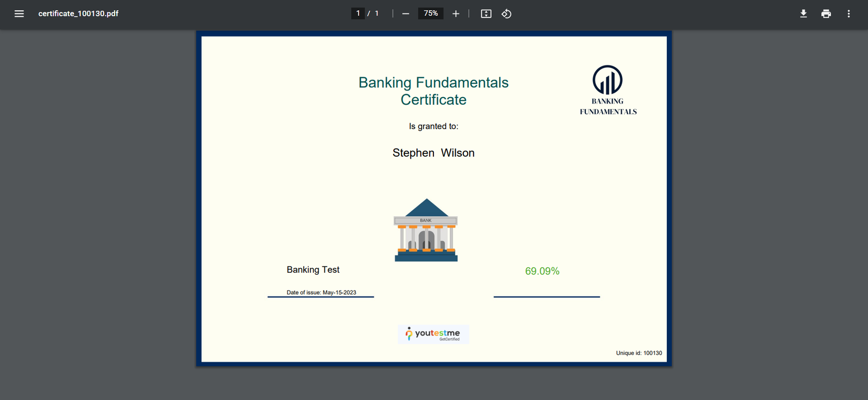
Task: Click the Banking Fundamentals logo image
Action: point(608,90)
